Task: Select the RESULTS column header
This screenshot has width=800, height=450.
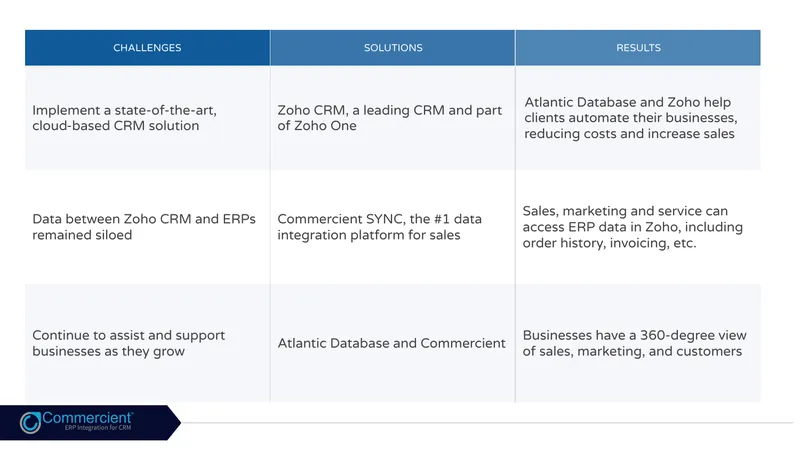Action: pyautogui.click(x=638, y=47)
